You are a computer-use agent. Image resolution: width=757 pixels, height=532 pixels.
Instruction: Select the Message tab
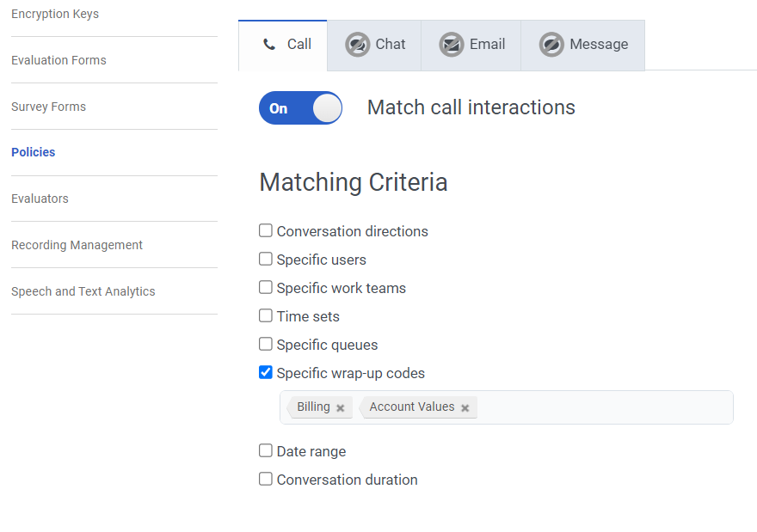[x=584, y=45]
